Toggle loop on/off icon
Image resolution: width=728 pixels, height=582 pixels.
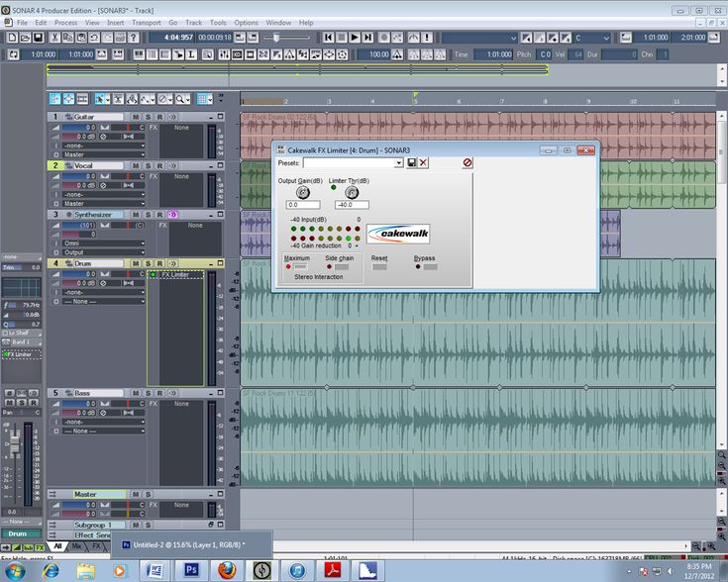pyautogui.click(x=14, y=54)
